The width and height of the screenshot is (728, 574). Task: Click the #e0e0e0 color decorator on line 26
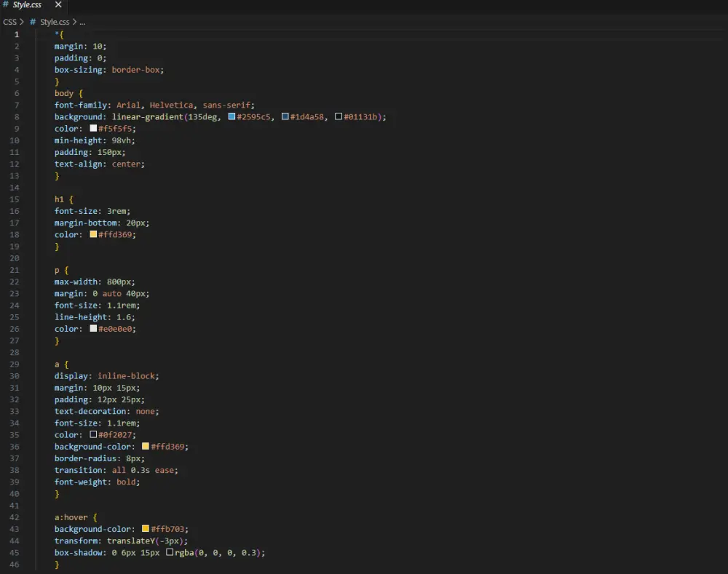coord(93,328)
